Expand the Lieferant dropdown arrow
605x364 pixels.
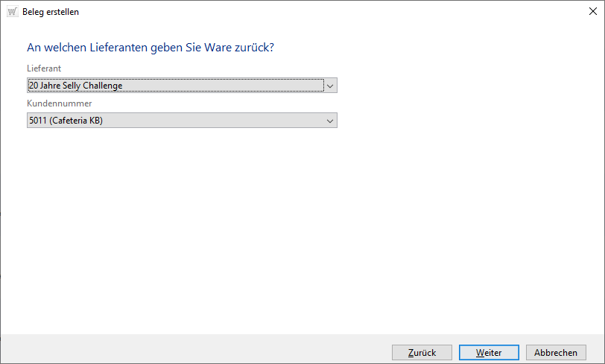(331, 86)
